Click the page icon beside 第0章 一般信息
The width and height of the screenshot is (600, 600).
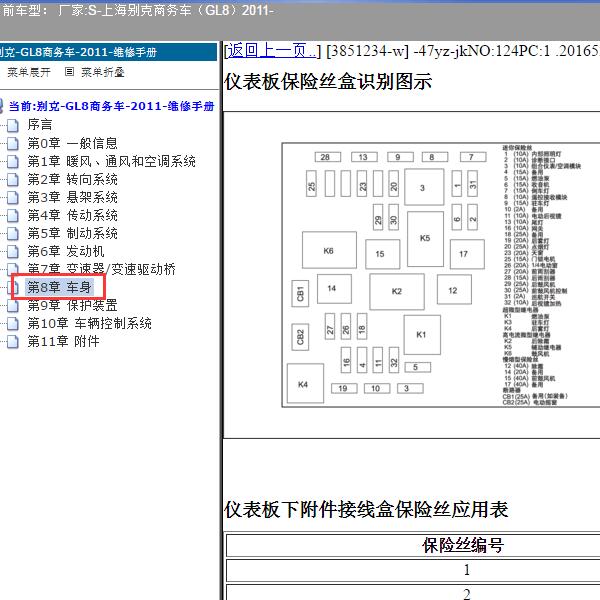click(13, 143)
